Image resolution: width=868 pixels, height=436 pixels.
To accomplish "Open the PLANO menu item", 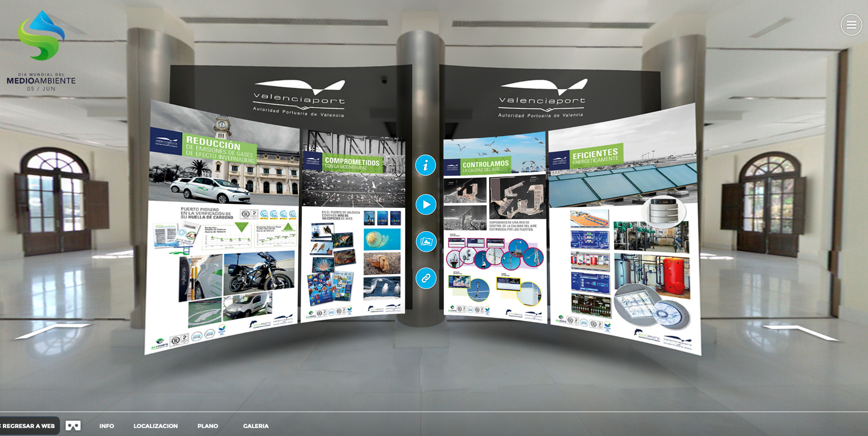I will [x=208, y=426].
